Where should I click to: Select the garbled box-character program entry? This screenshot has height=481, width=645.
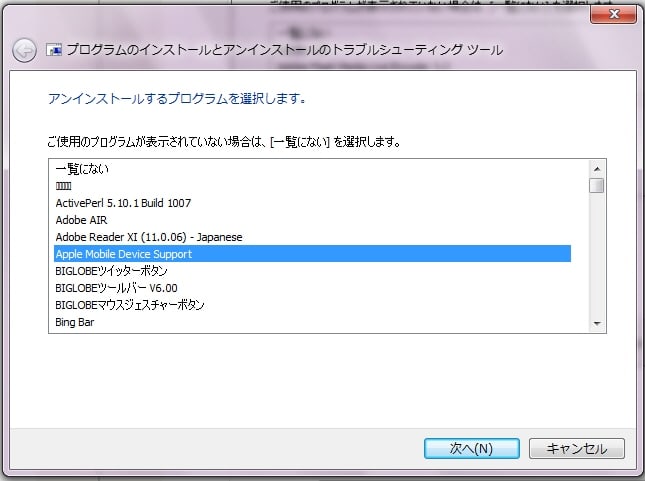[x=312, y=186]
